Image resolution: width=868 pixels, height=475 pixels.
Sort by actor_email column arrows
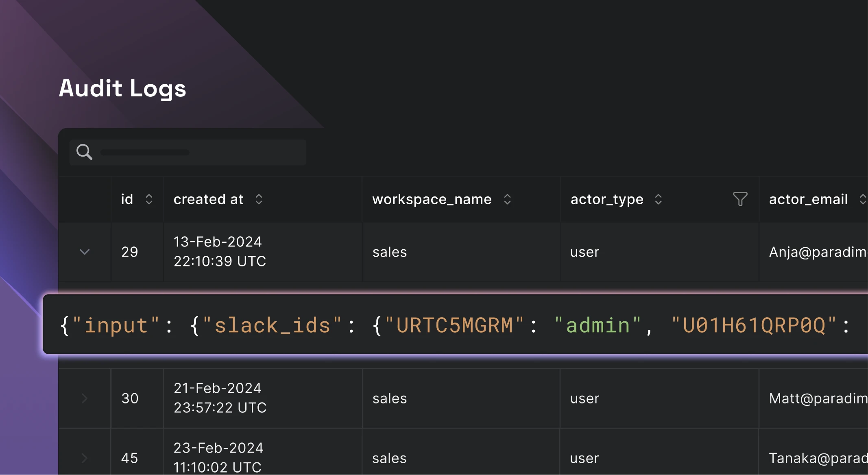(862, 199)
